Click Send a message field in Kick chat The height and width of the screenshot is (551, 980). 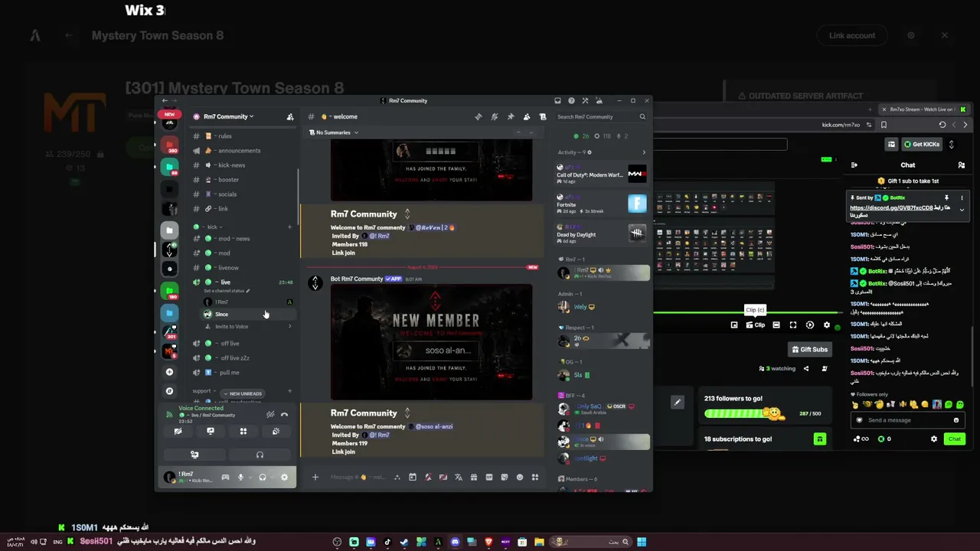[x=907, y=420]
